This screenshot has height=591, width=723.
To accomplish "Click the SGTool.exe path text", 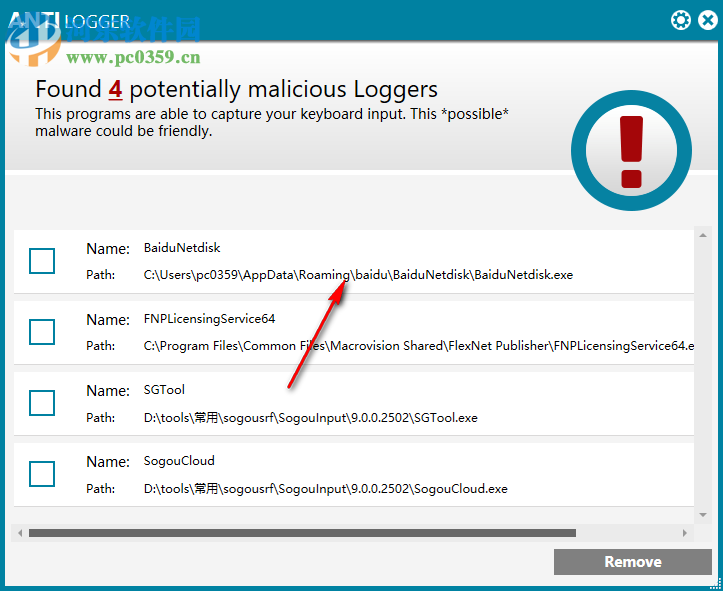I will pyautogui.click(x=310, y=418).
